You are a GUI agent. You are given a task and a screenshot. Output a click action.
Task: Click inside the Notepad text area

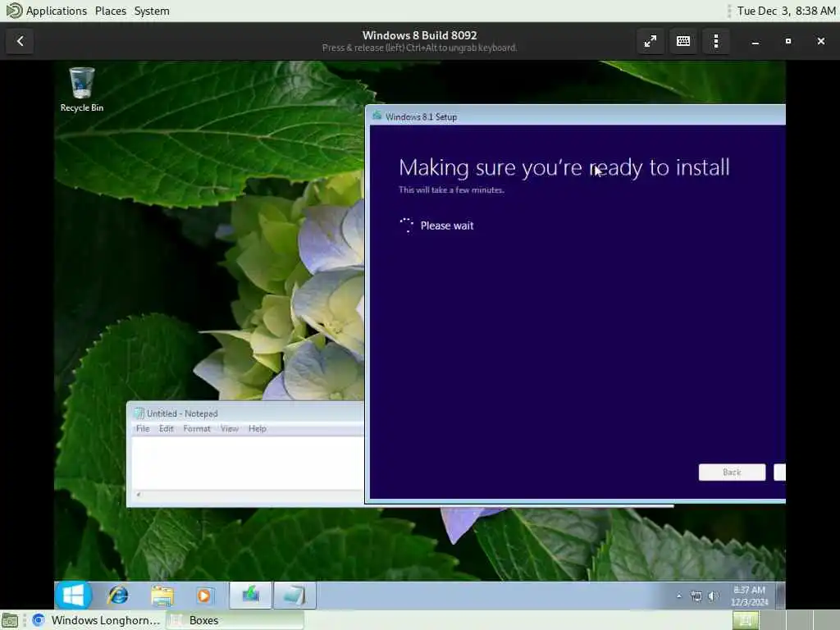pos(248,463)
